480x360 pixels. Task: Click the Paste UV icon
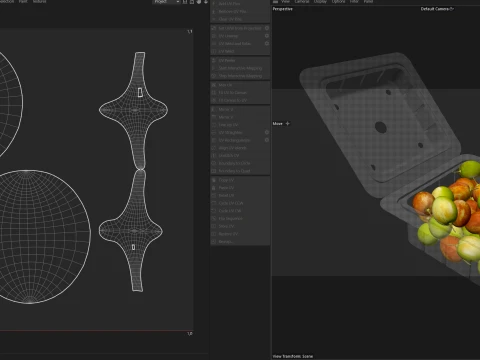(214, 188)
